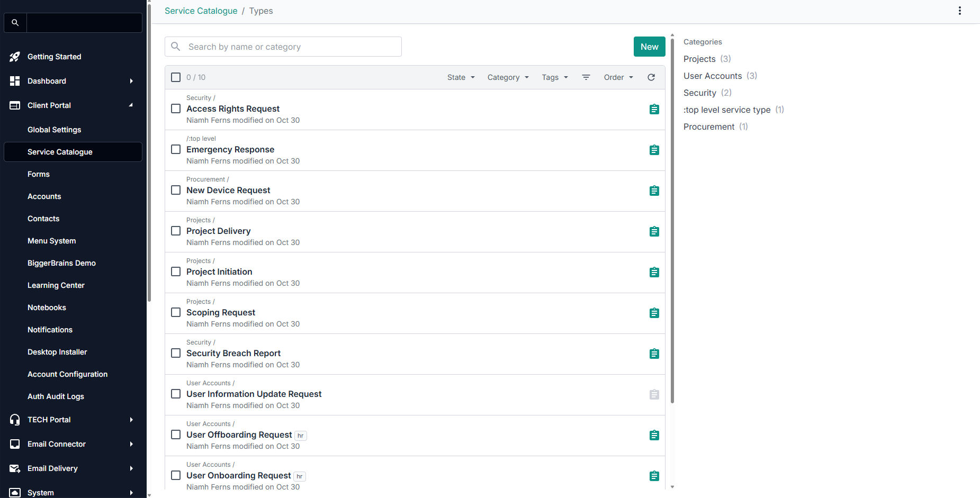Check the User Offboarding Request checkbox
The image size is (980, 498).
click(176, 434)
